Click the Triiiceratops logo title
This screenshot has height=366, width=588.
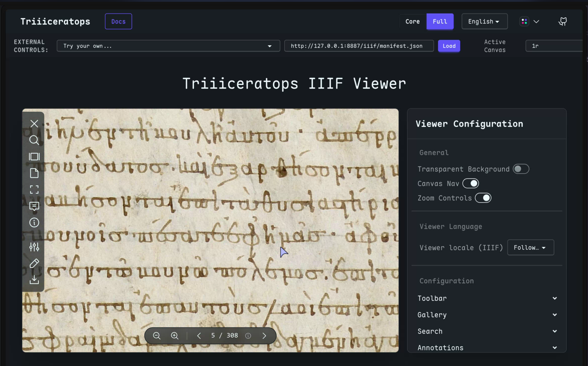tap(55, 22)
